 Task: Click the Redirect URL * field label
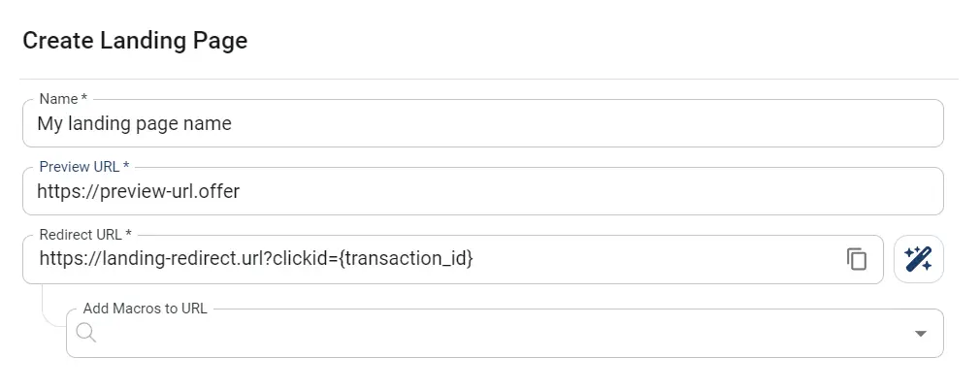point(85,235)
